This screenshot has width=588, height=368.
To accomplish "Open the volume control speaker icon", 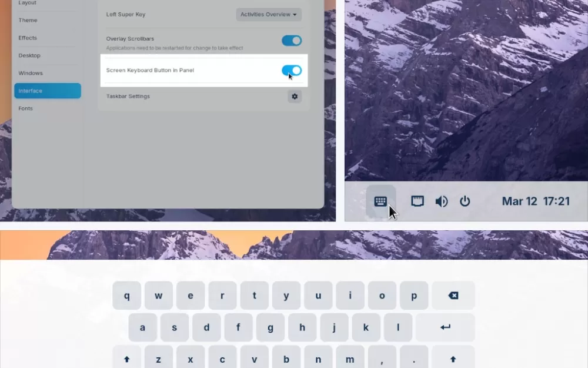I will pos(441,201).
